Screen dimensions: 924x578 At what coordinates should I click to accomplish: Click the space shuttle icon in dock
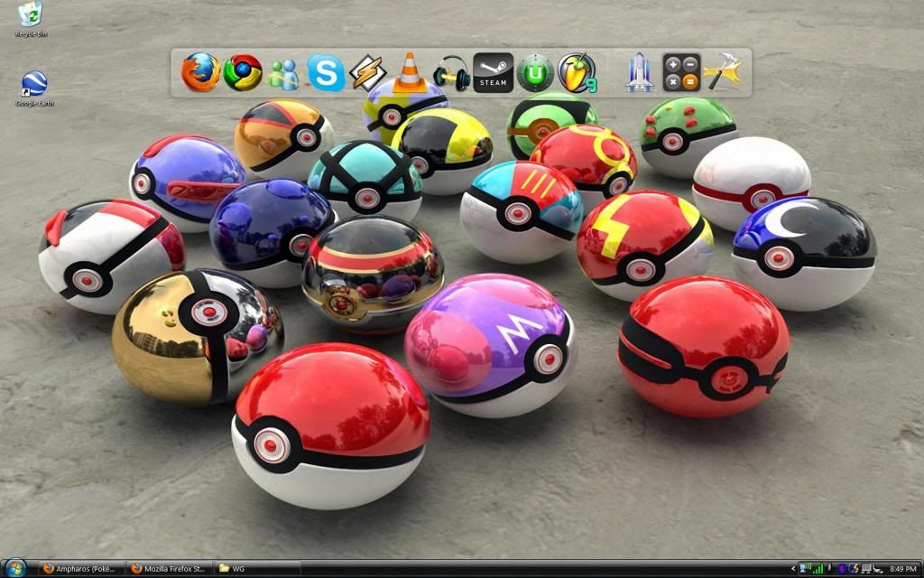coord(640,72)
